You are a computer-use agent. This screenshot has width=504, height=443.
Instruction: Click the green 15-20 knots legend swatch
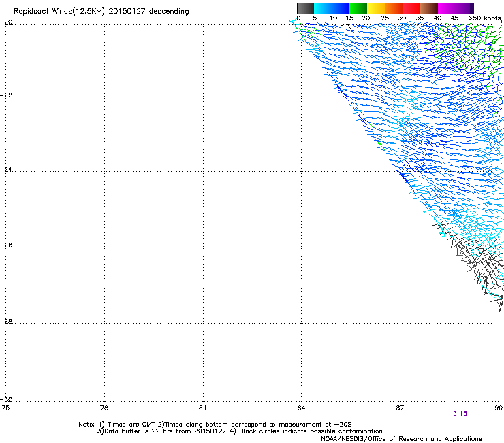click(x=358, y=8)
